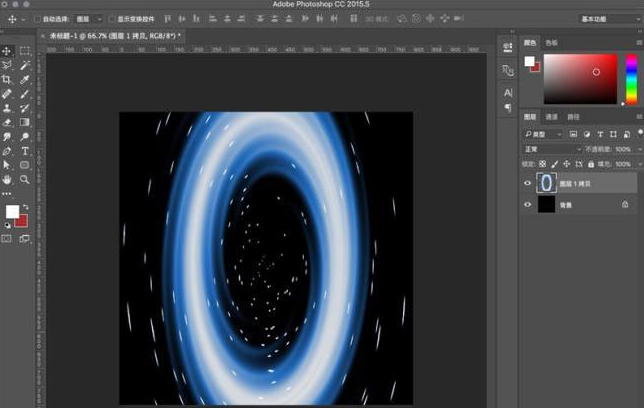The width and height of the screenshot is (644, 408).
Task: Open the Color panel flyout menu
Action: tap(639, 42)
